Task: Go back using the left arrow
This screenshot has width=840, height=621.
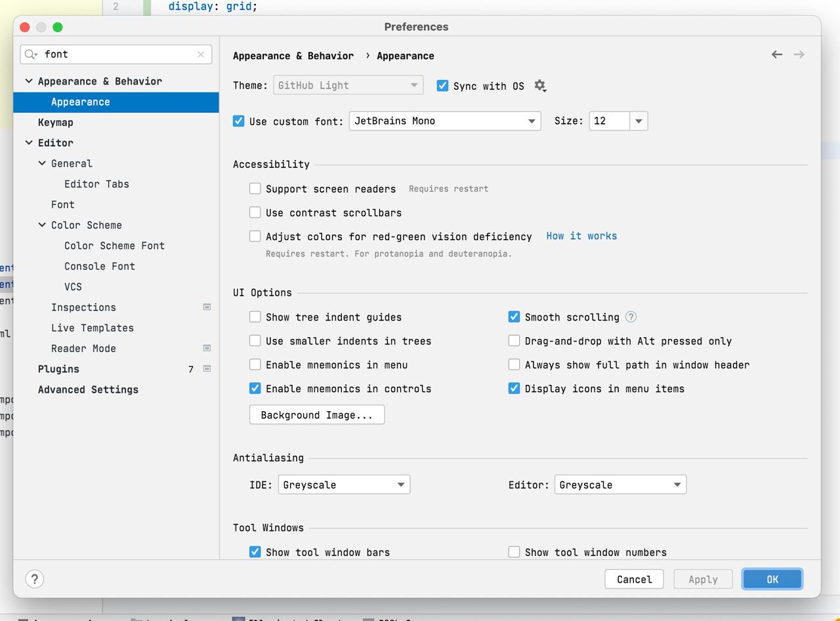Action: click(x=777, y=54)
